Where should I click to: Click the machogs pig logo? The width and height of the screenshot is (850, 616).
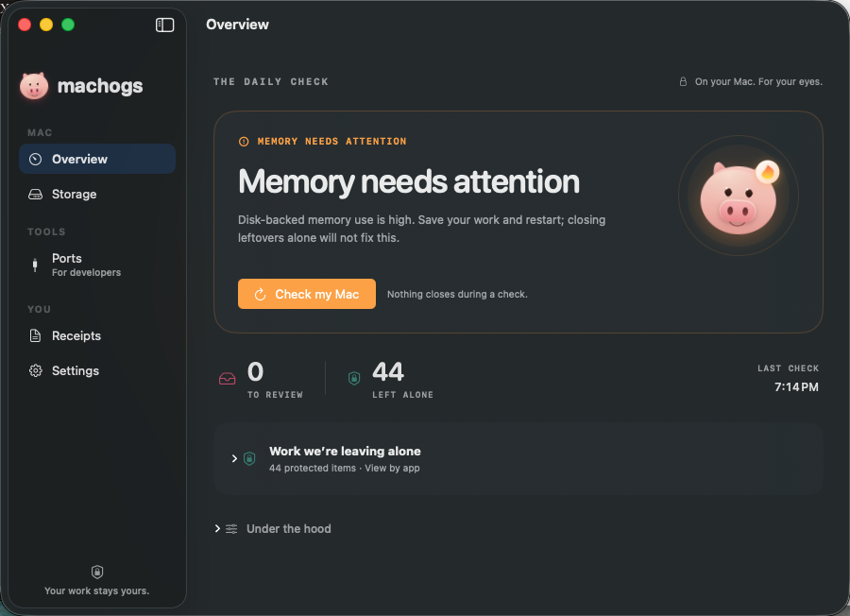34,86
